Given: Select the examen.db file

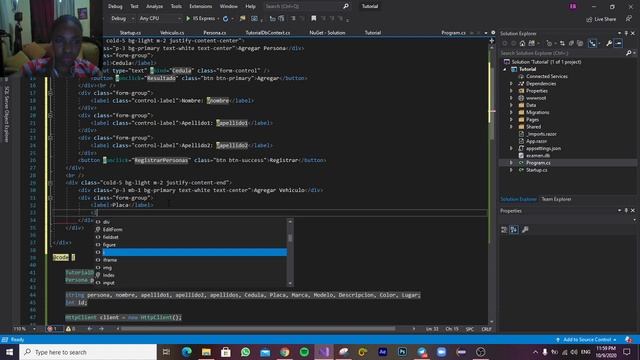Looking at the screenshot, I should pyautogui.click(x=538, y=156).
